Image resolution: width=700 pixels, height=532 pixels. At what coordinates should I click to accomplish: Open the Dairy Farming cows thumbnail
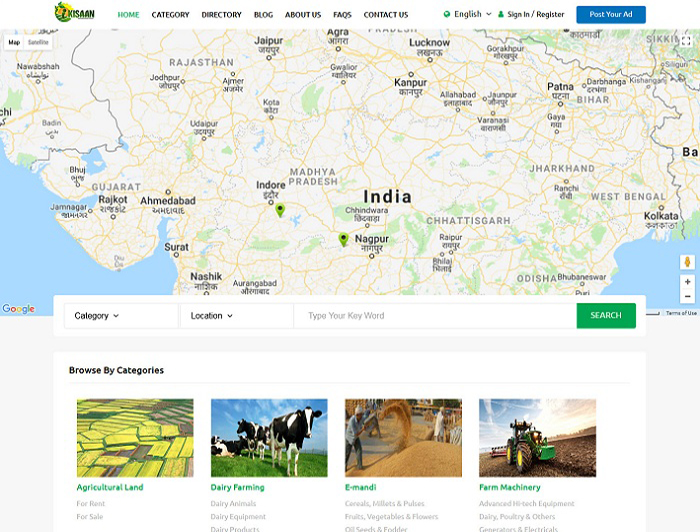point(268,438)
